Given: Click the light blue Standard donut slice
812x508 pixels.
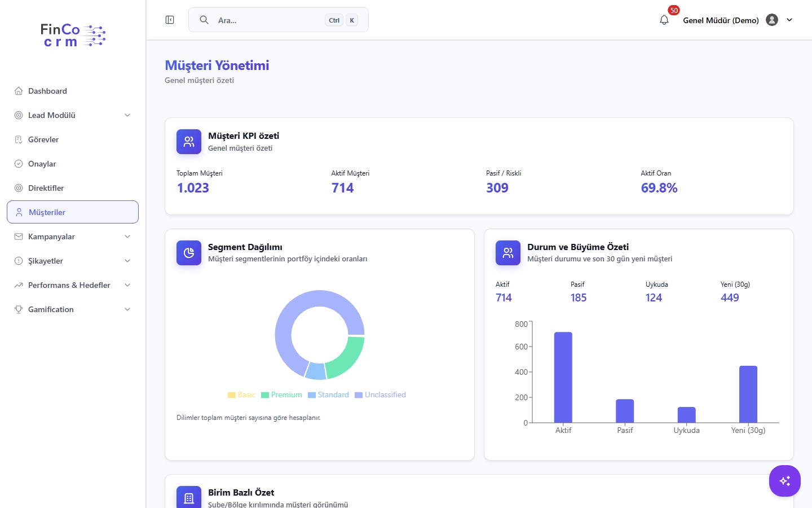Looking at the screenshot, I should (x=316, y=371).
